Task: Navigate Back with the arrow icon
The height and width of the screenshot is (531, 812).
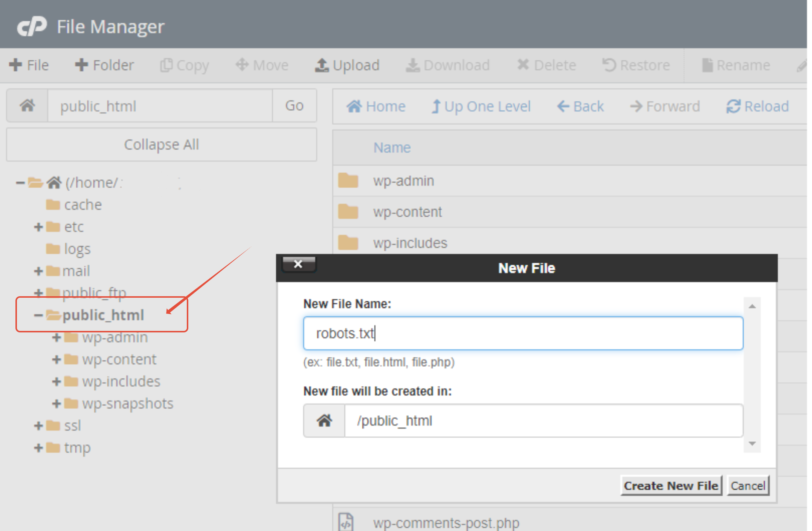Action: 563,106
